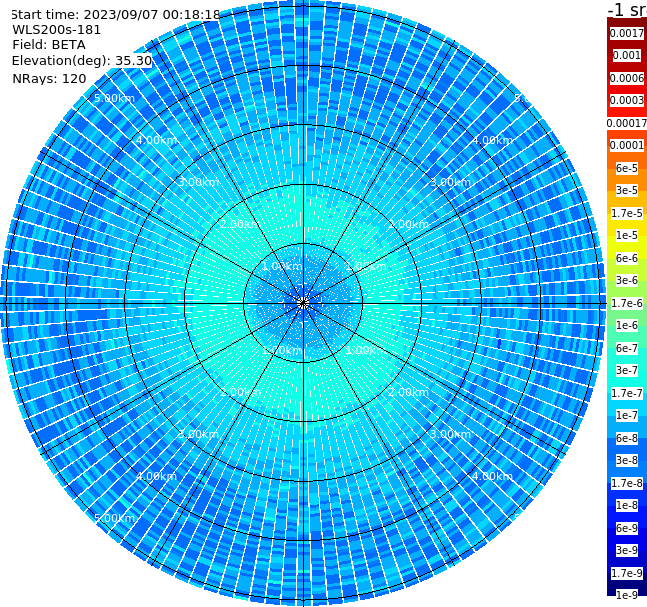Click the 3.00km ring label in upper-right quadrant

[x=450, y=182]
